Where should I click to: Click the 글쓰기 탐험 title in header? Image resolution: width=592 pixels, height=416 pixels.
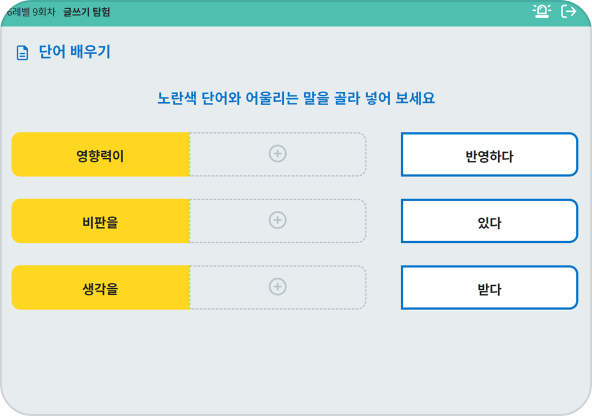click(x=86, y=12)
